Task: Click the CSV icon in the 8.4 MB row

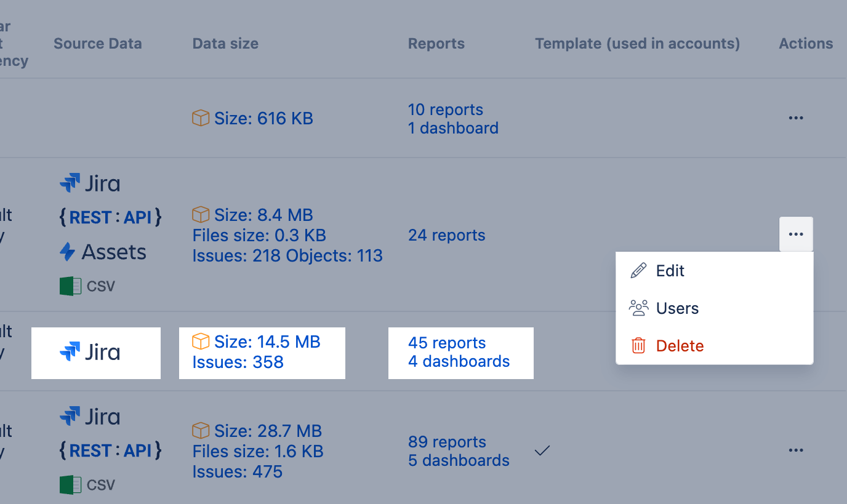Action: click(87, 286)
